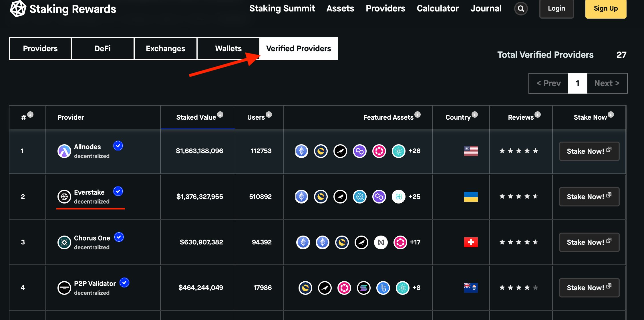Click the verified badge next to Everstake
The width and height of the screenshot is (644, 320).
[118, 192]
